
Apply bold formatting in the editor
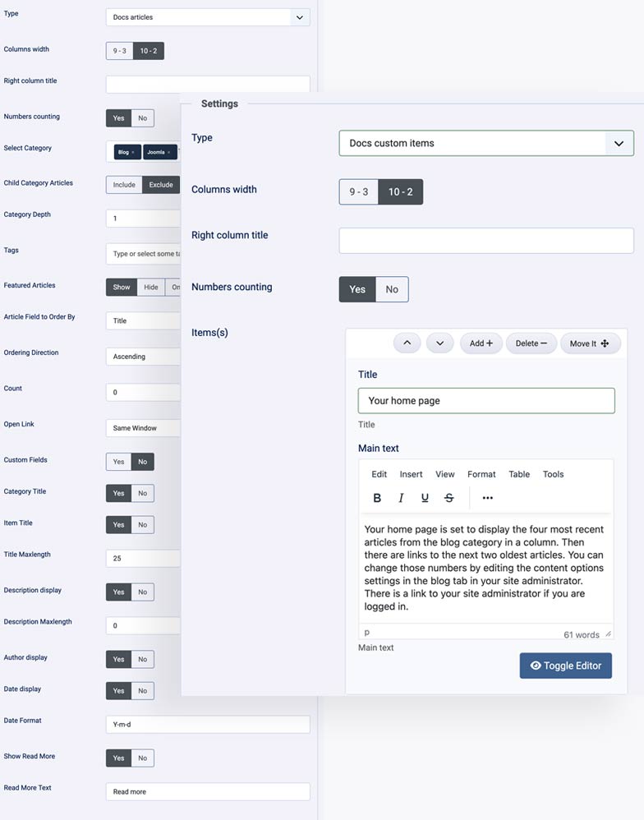click(377, 497)
